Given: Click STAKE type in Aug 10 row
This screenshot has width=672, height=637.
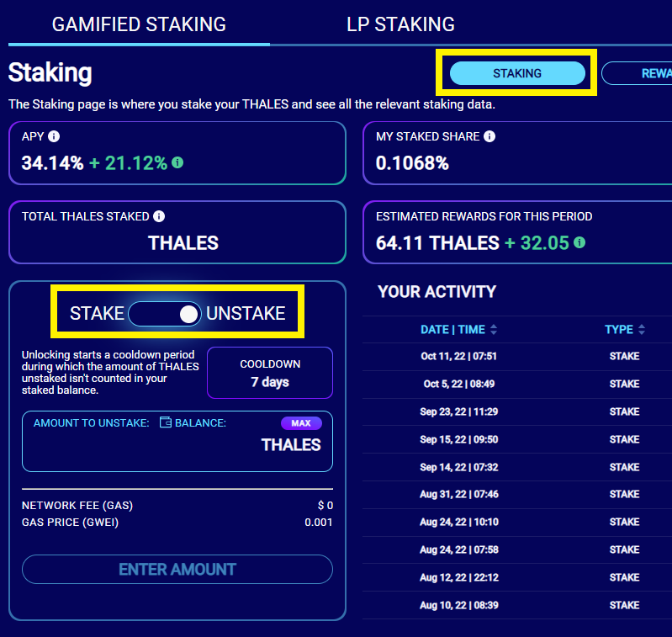Looking at the screenshot, I should point(624,605).
